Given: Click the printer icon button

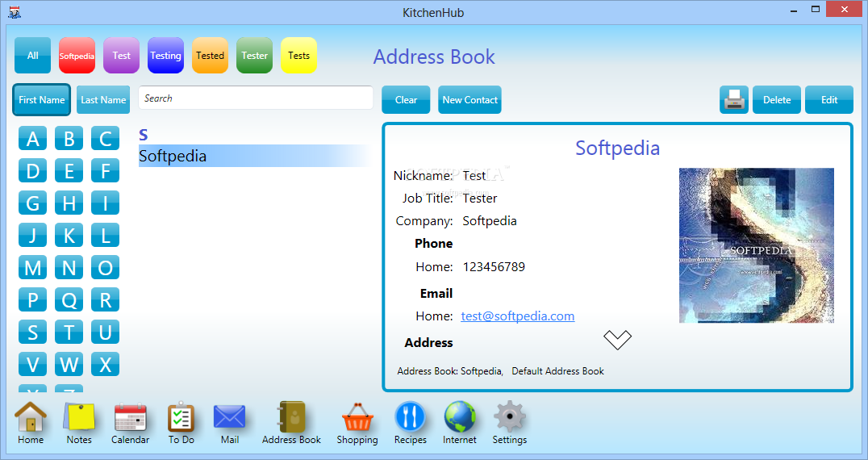Looking at the screenshot, I should (734, 99).
